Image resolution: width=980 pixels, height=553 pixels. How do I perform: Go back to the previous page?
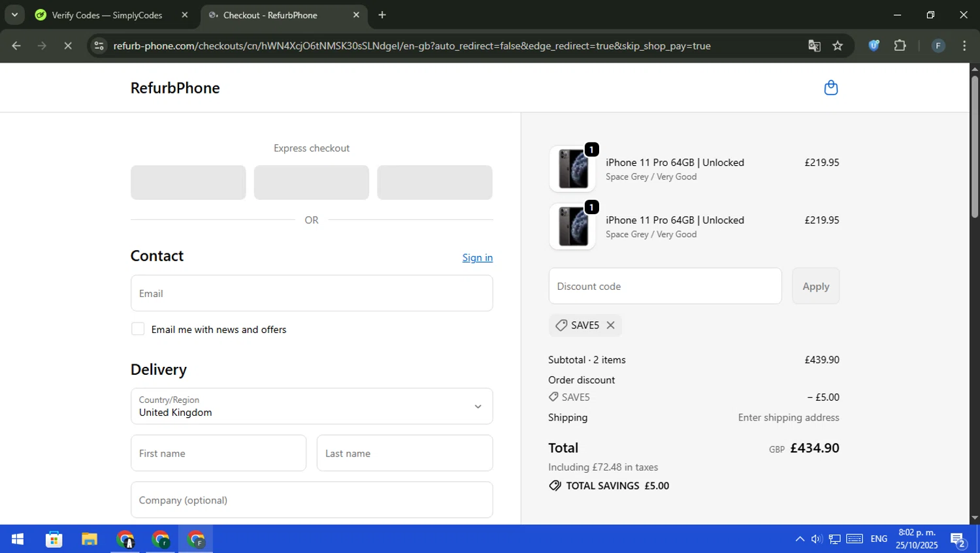(x=16, y=46)
